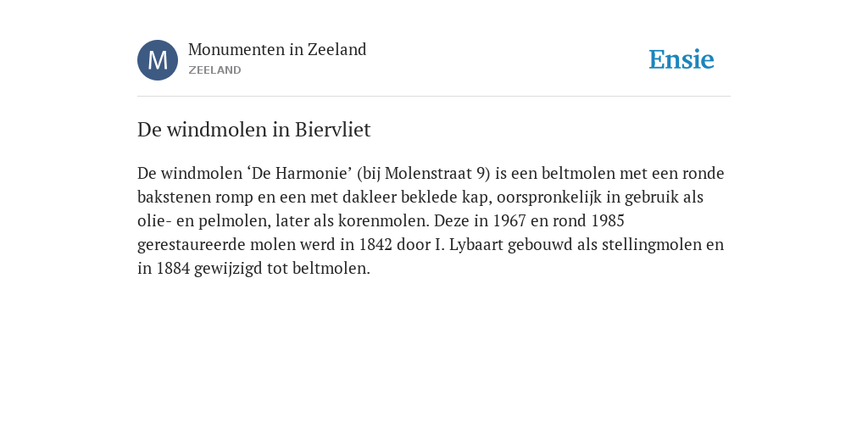Click the mill name 'De Harmonie'
868x434 pixels.
299,173
